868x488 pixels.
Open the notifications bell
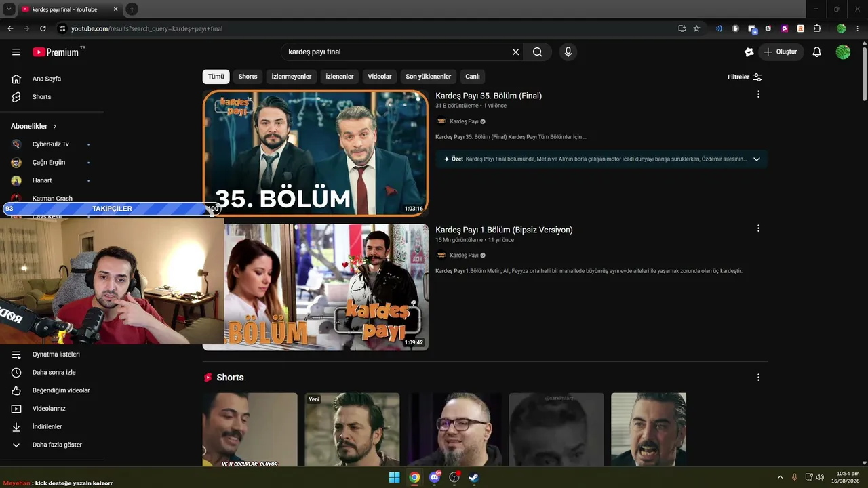pyautogui.click(x=817, y=52)
